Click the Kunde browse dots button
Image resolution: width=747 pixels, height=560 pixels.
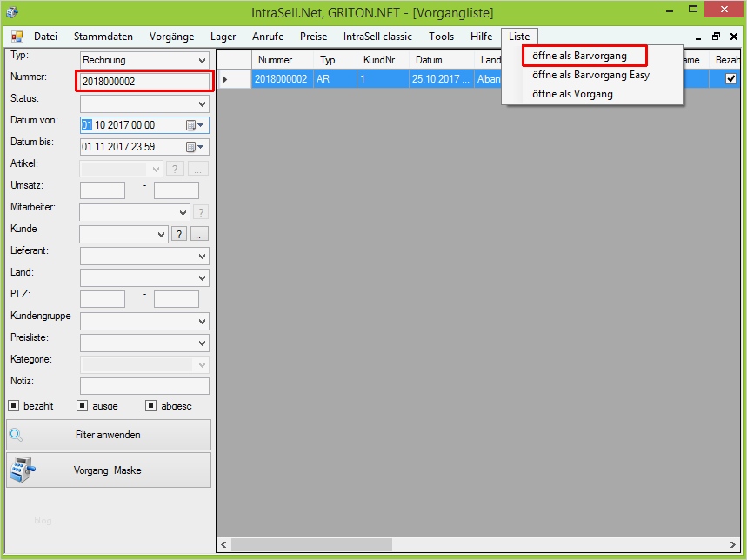tap(199, 234)
